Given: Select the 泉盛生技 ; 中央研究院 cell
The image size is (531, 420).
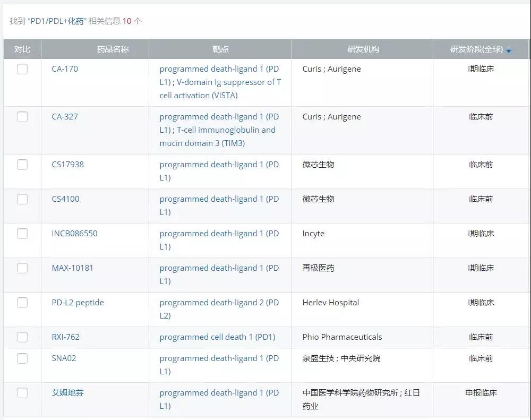Looking at the screenshot, I should [x=341, y=358].
